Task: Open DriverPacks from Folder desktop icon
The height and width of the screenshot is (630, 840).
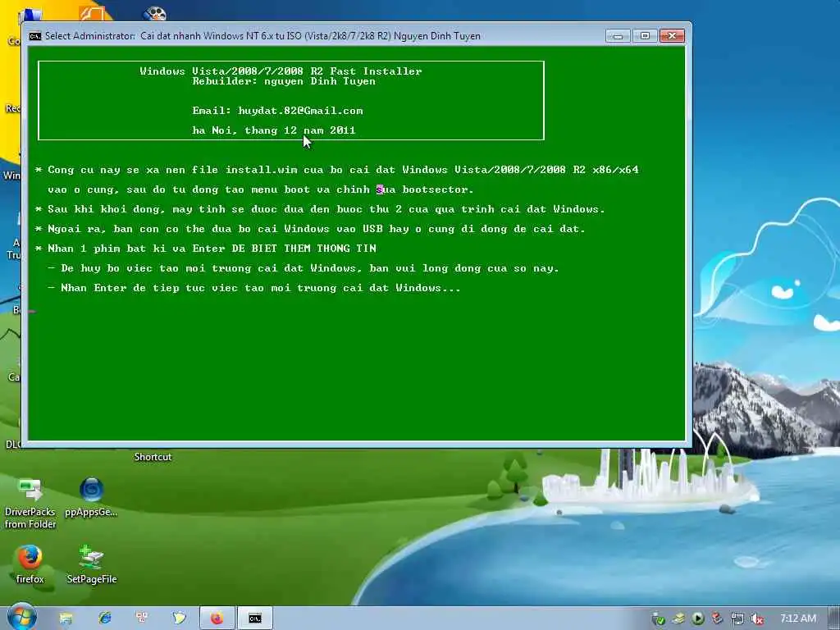Action: (x=30, y=504)
